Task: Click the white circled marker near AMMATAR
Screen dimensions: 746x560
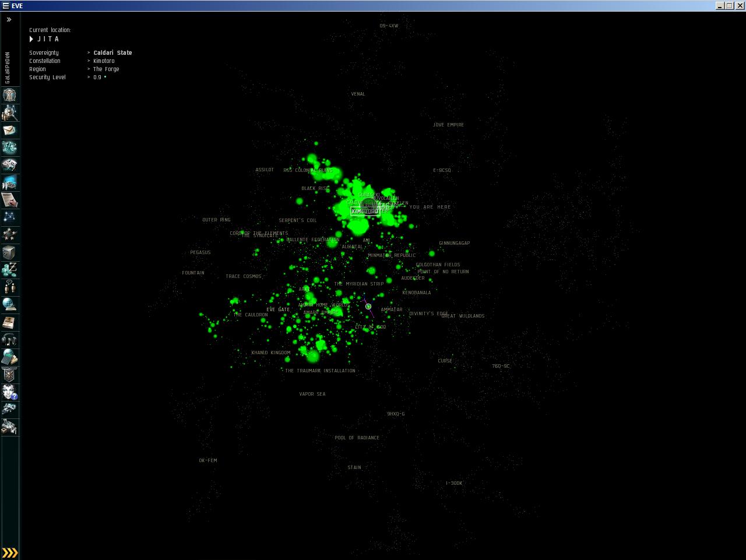Action: pyautogui.click(x=368, y=307)
